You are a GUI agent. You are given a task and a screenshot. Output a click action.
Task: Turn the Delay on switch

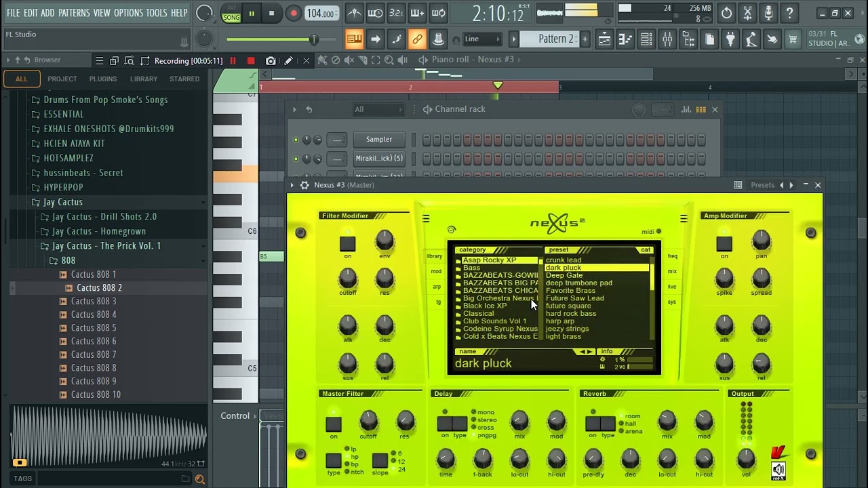tap(445, 424)
